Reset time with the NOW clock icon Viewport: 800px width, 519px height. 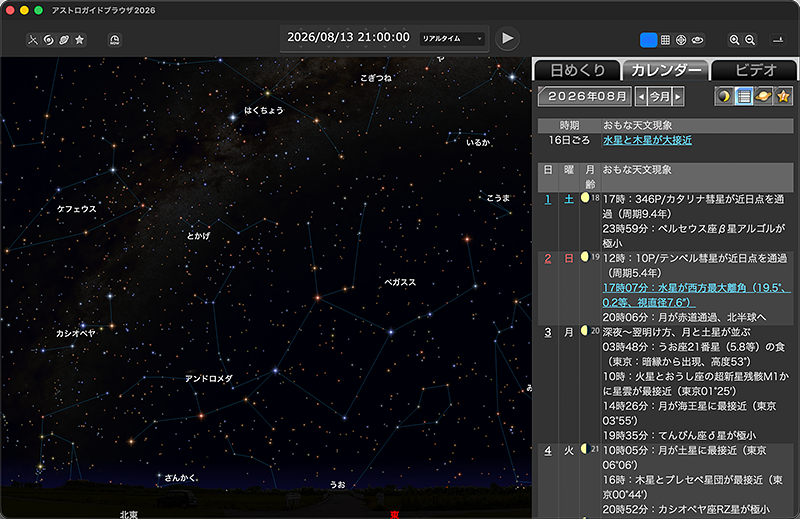tap(115, 40)
